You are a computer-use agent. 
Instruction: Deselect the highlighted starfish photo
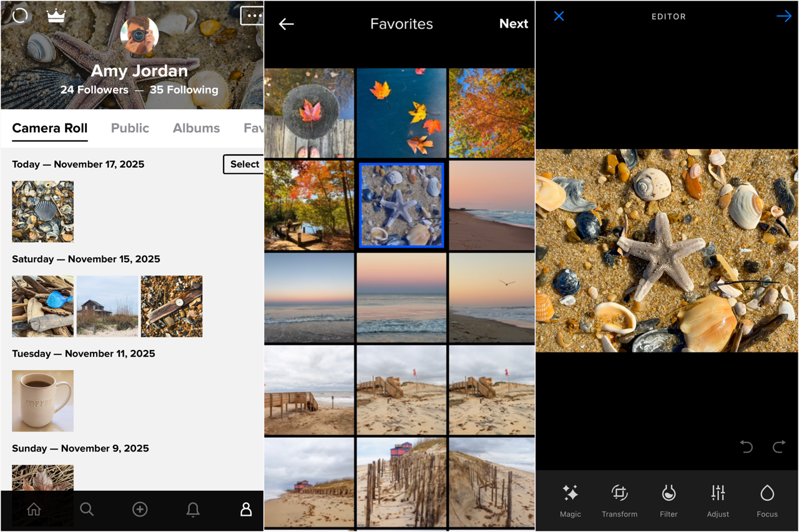[401, 206]
